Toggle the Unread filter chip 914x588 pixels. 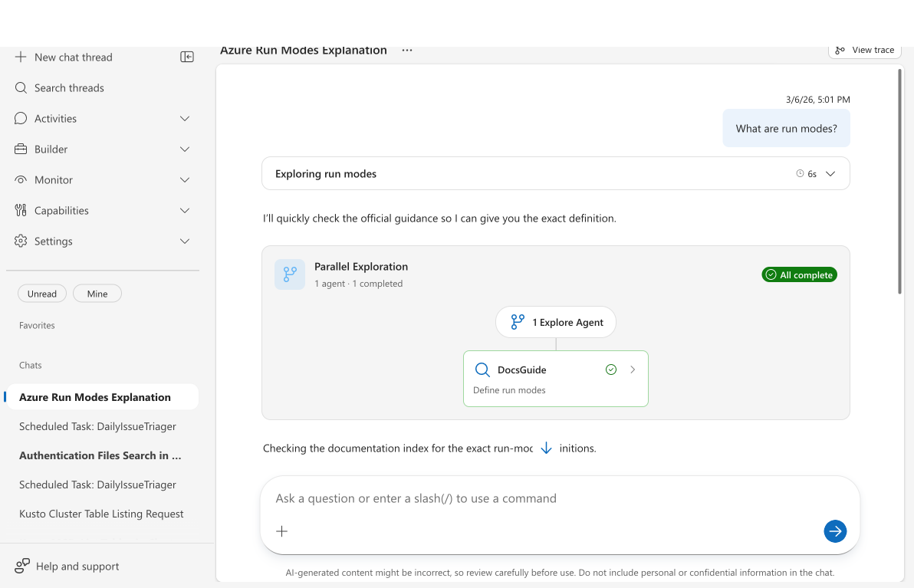point(42,294)
